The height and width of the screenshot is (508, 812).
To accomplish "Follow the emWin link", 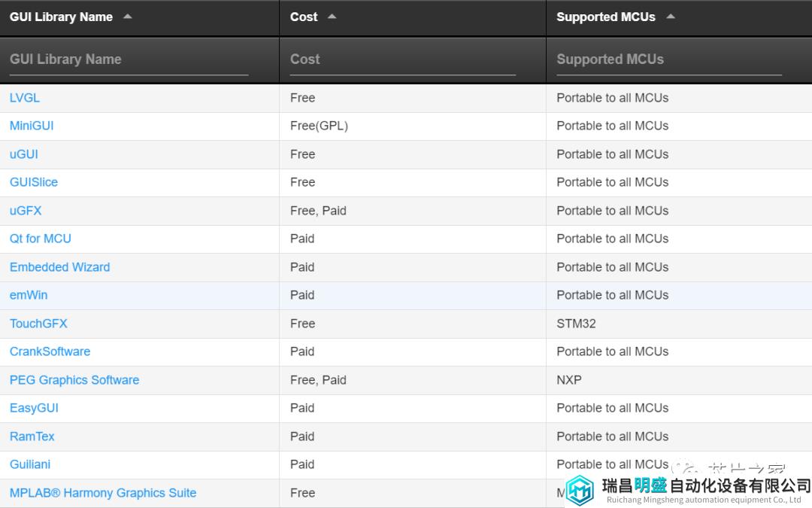I will pyautogui.click(x=29, y=296).
